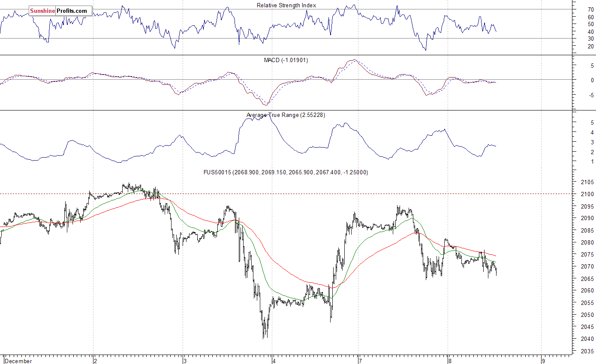
Task: Click the date marker for day 3
Action: [186, 361]
